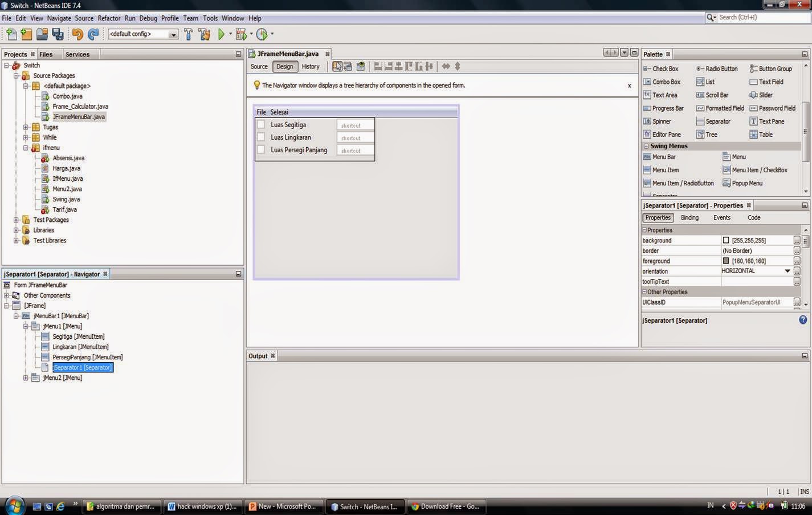812x515 pixels.
Task: Click the Change horizontal resizability icon
Action: click(446, 67)
